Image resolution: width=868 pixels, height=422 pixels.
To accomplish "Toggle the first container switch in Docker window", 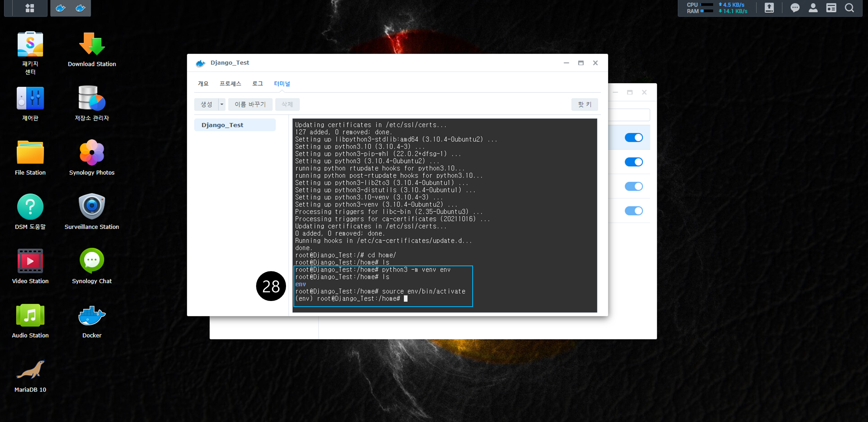I will click(634, 137).
